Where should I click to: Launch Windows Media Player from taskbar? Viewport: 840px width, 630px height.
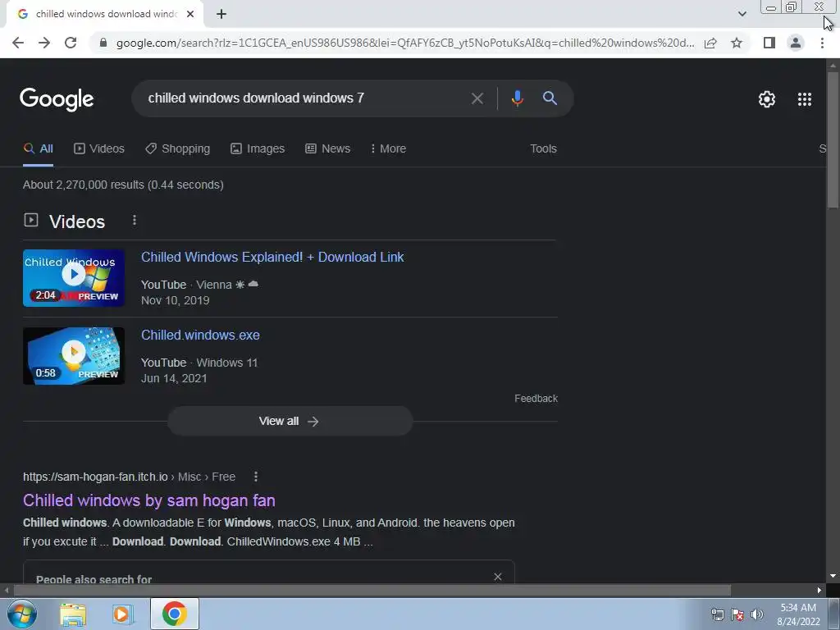tap(122, 614)
